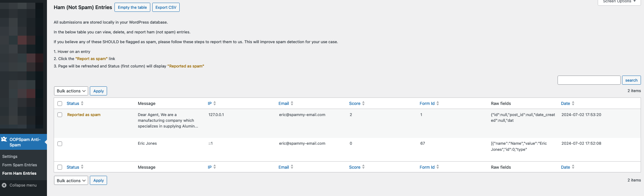Click the Empty the table button

click(132, 7)
